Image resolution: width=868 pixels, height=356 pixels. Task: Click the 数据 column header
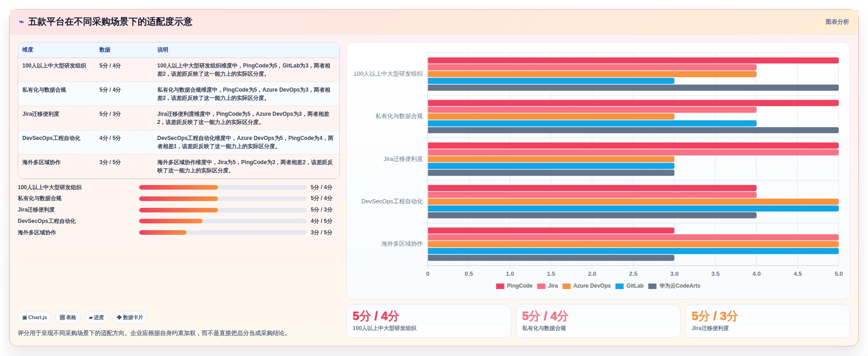pyautogui.click(x=105, y=50)
